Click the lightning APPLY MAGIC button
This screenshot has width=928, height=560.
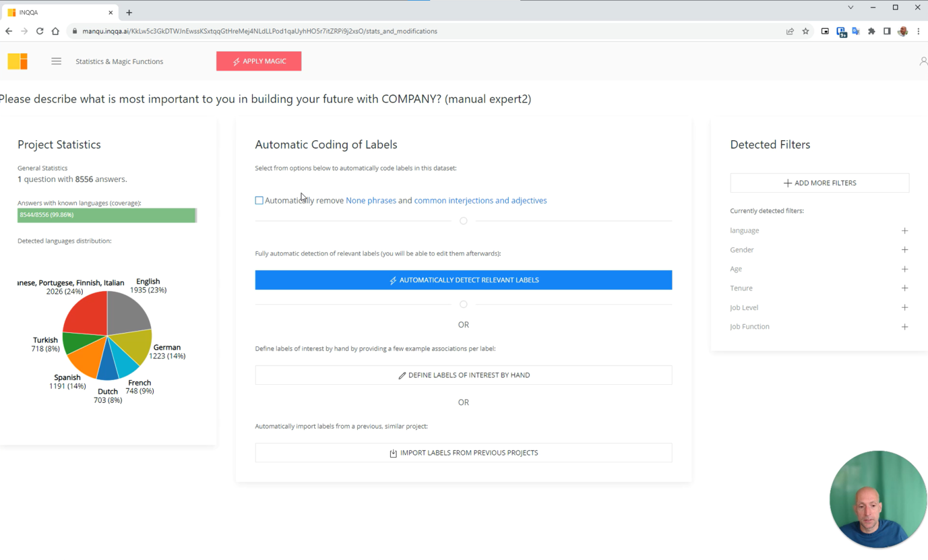pyautogui.click(x=259, y=61)
